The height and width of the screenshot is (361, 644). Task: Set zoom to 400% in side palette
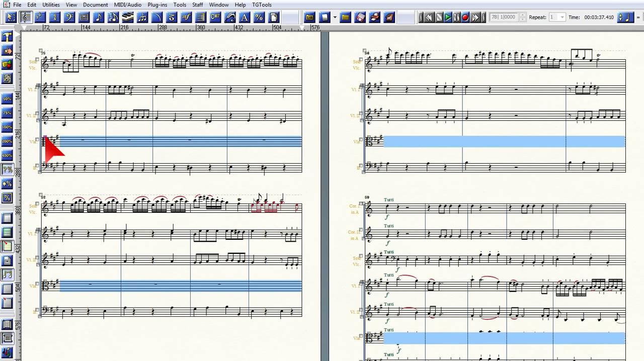7,155
